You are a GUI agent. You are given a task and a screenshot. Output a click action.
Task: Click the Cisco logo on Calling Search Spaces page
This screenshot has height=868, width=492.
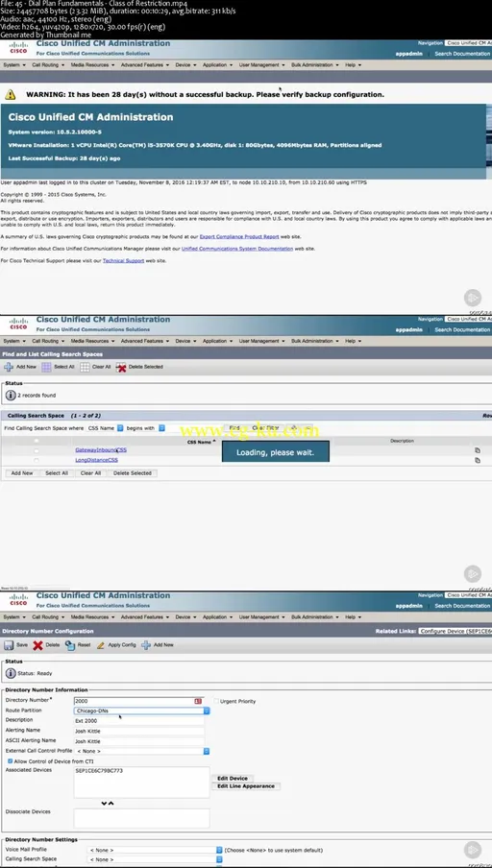click(x=18, y=324)
